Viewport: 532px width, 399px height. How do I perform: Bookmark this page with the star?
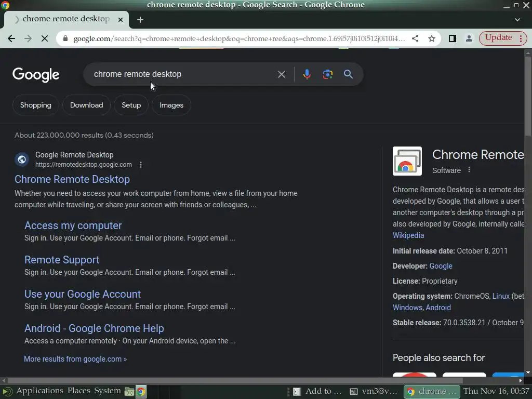click(432, 38)
